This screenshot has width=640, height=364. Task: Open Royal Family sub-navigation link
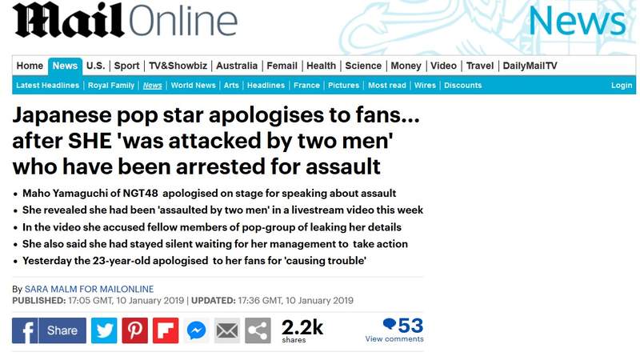[x=111, y=86]
